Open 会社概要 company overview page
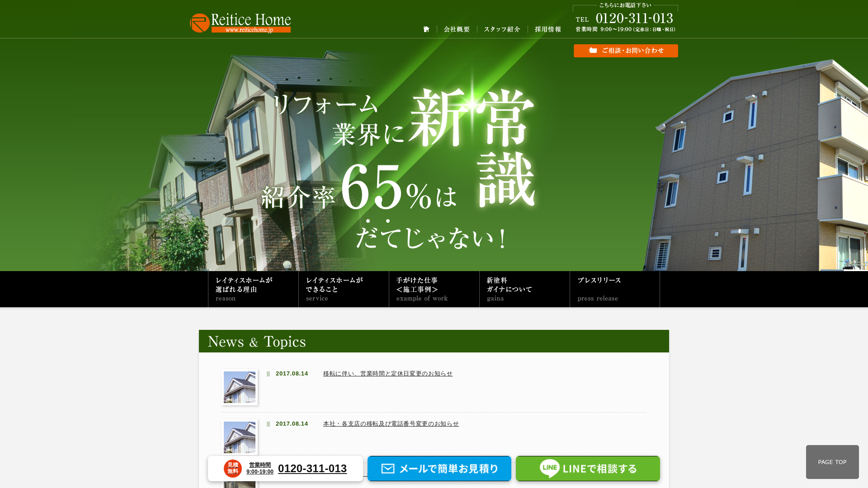 click(457, 29)
